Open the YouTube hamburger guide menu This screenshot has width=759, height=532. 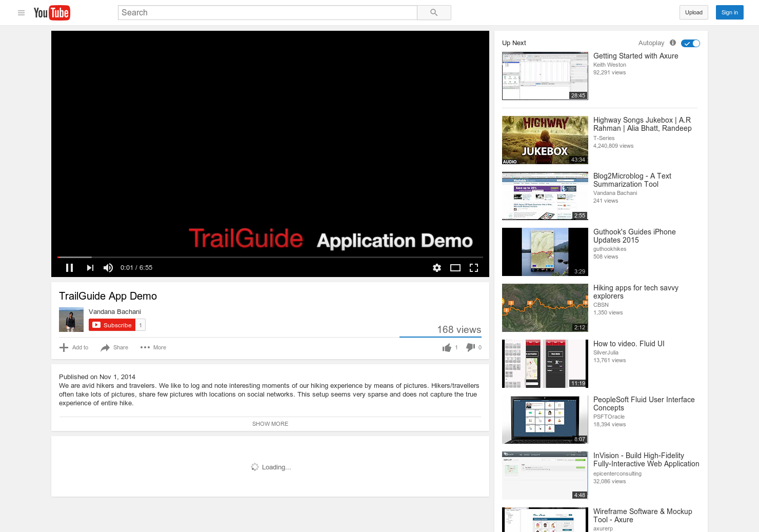coord(21,13)
